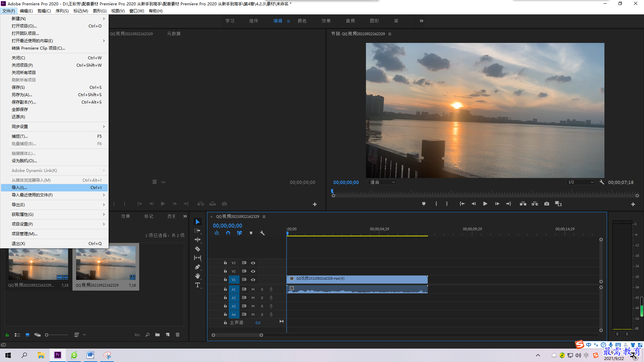Add marker in the timeline header

tap(251, 233)
